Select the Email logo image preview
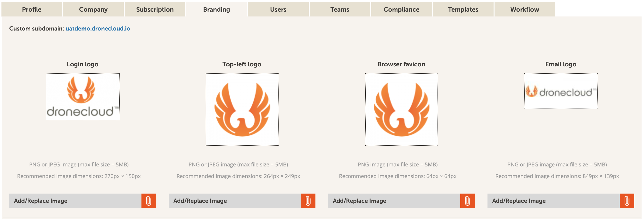 click(x=561, y=91)
